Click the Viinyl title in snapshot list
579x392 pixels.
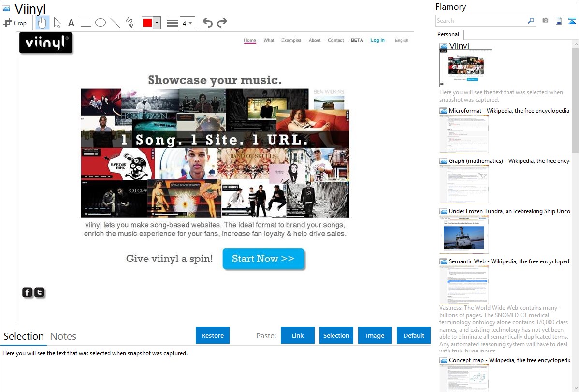tap(459, 46)
